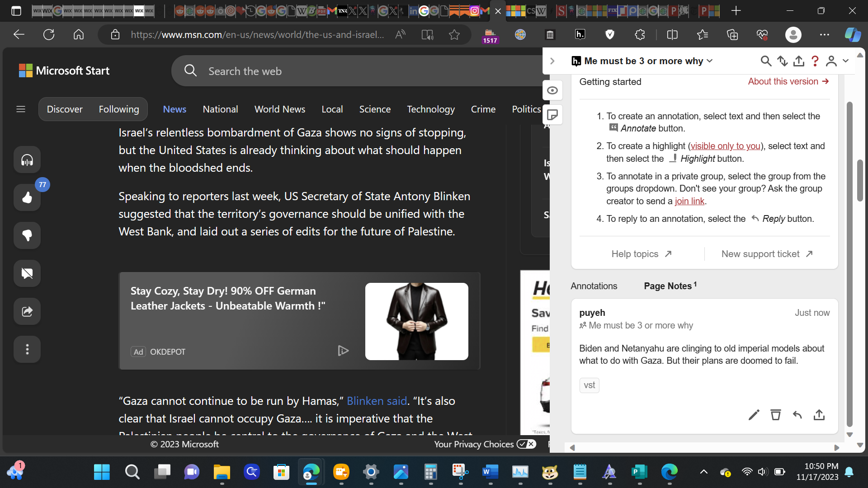The height and width of the screenshot is (488, 868).
Task: Open Windows Start button
Action: coord(102,472)
